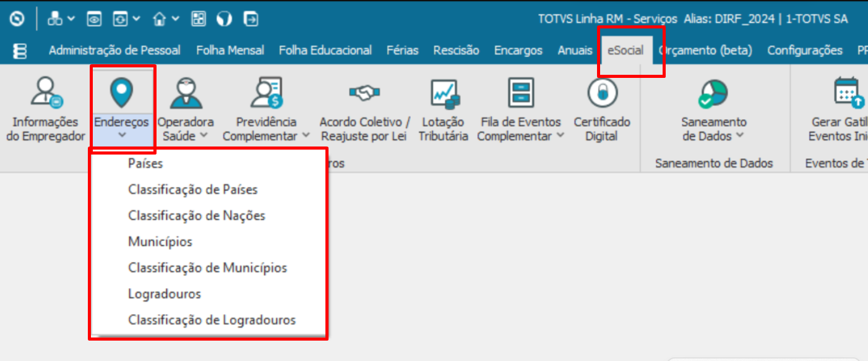The image size is (868, 361).
Task: Click Acordo Coletivo / Reajuste por Lei label
Action: pyautogui.click(x=364, y=129)
